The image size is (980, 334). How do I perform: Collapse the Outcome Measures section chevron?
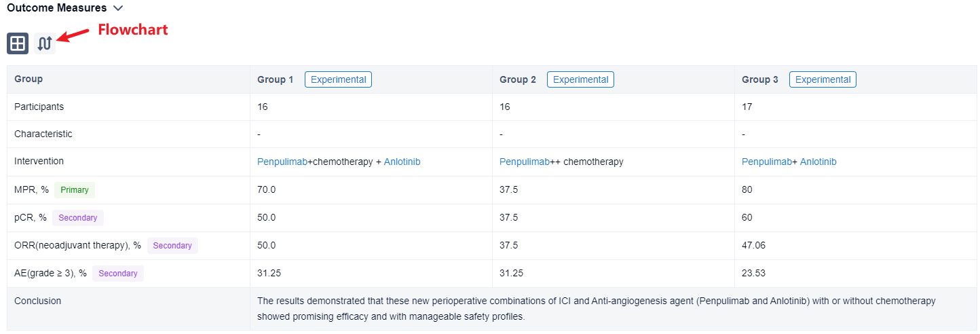click(x=118, y=8)
